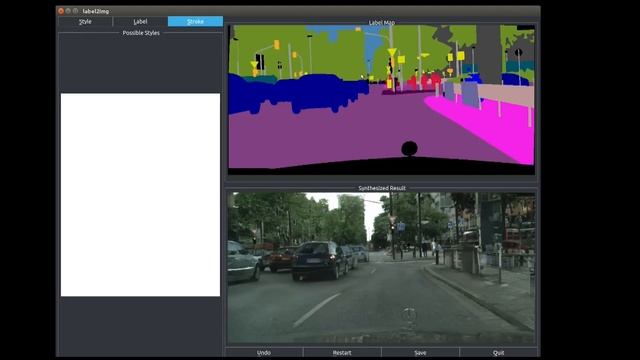This screenshot has height=360, width=640.
Task: Close the label2img window
Action: coord(61,11)
